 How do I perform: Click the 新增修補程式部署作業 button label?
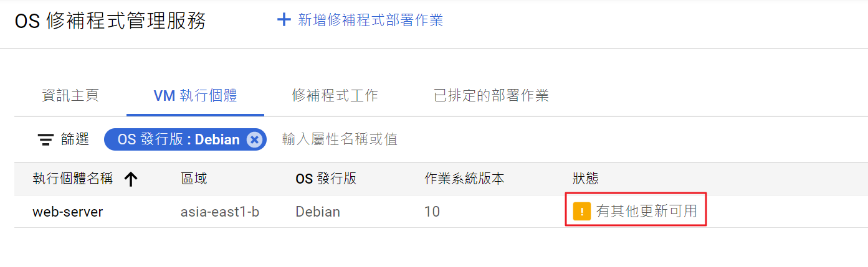coord(370,20)
